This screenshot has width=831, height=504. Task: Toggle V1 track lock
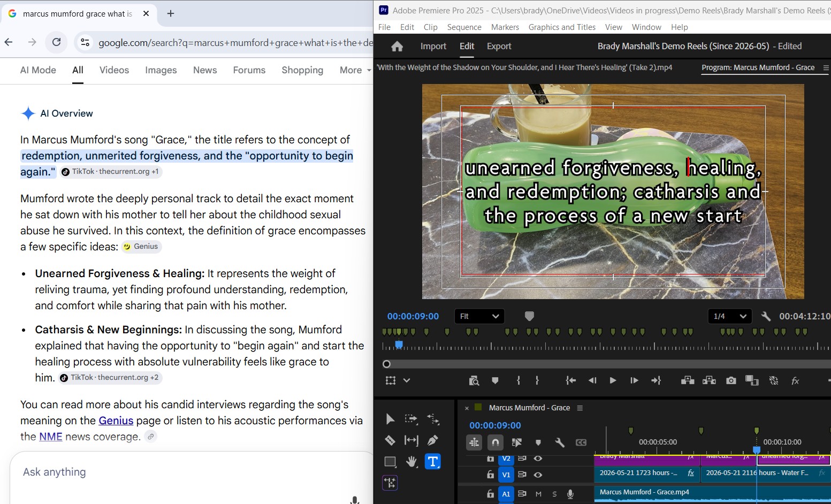coord(490,475)
